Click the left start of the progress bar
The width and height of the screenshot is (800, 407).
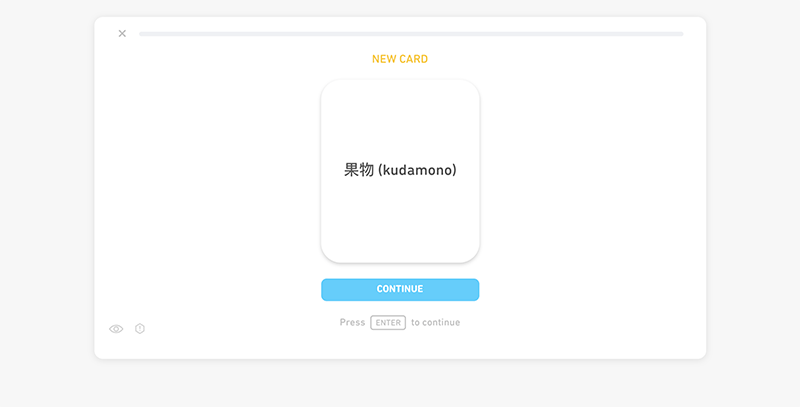[143, 34]
